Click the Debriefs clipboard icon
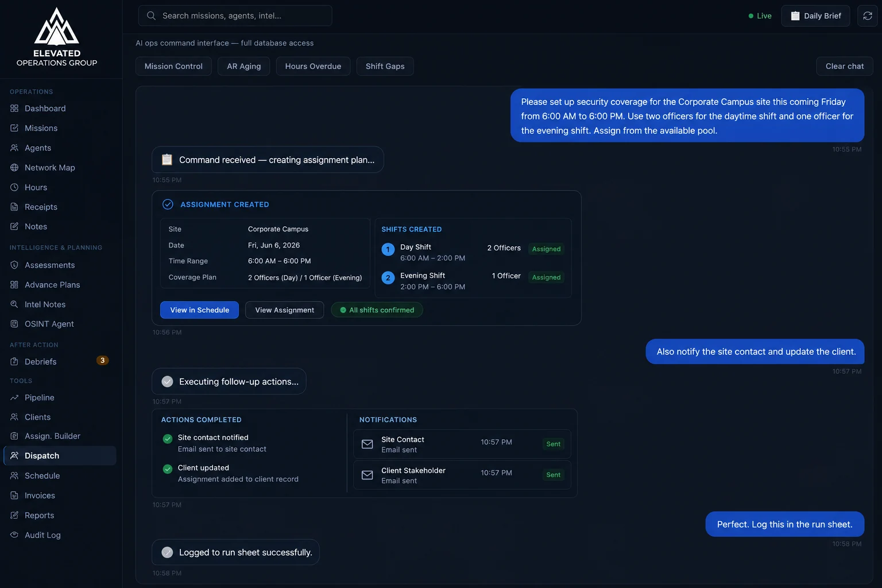The height and width of the screenshot is (588, 882). (x=14, y=361)
